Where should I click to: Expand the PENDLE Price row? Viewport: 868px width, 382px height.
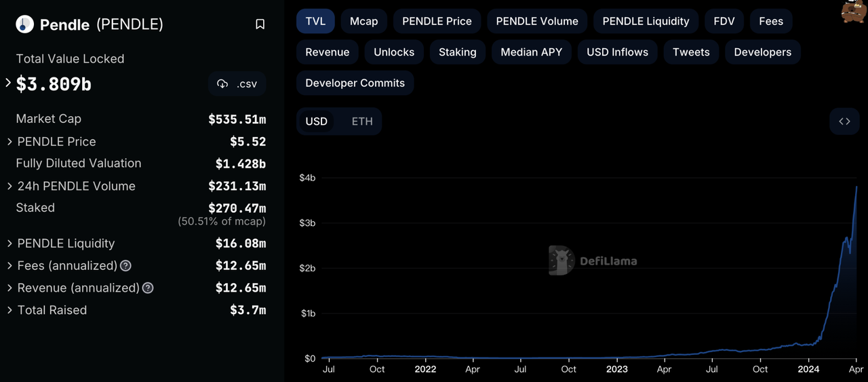click(9, 142)
